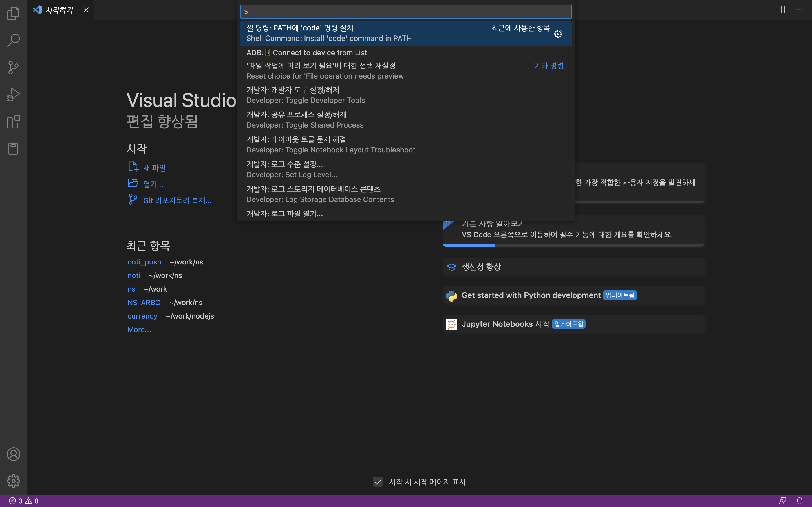Screen dimensions: 812x507
Task: Open the Run and Debug view
Action: (x=14, y=95)
